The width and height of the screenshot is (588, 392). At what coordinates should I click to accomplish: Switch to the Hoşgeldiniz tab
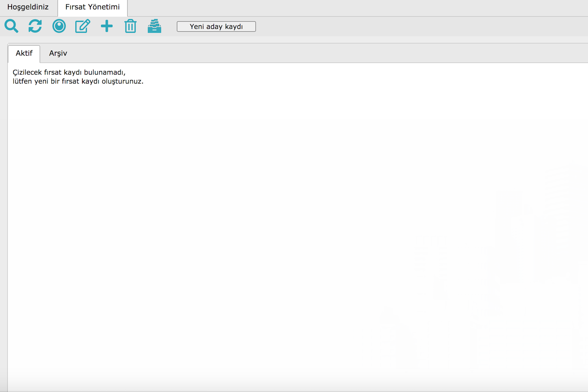(28, 7)
